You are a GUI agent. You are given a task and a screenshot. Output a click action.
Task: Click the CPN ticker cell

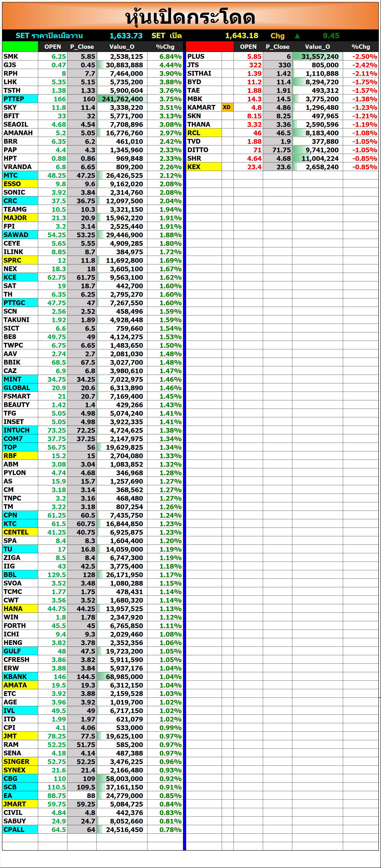tap(20, 515)
